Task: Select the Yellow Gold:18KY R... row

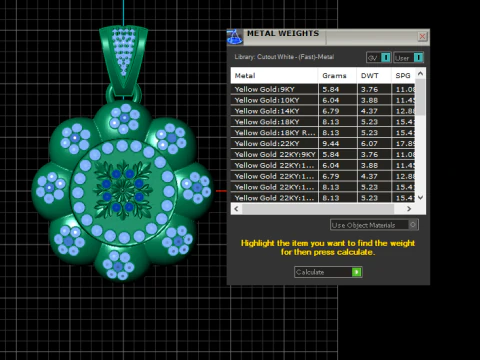Action: pyautogui.click(x=323, y=133)
